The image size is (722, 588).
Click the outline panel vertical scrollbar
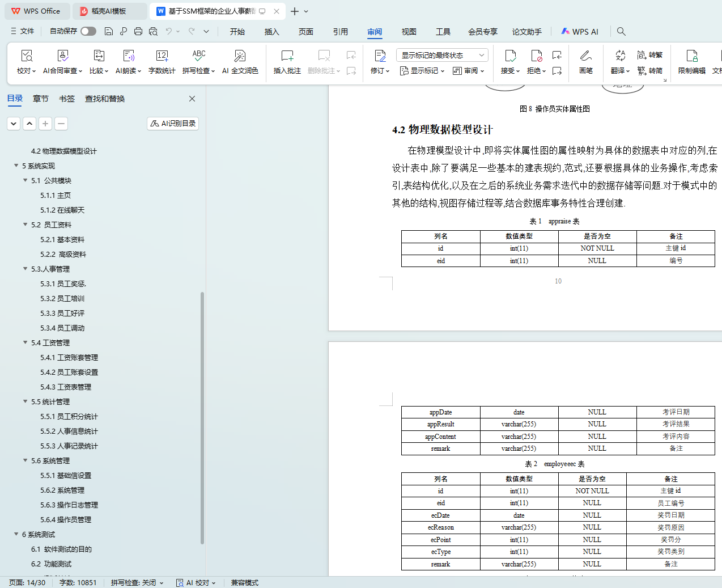tap(202, 417)
